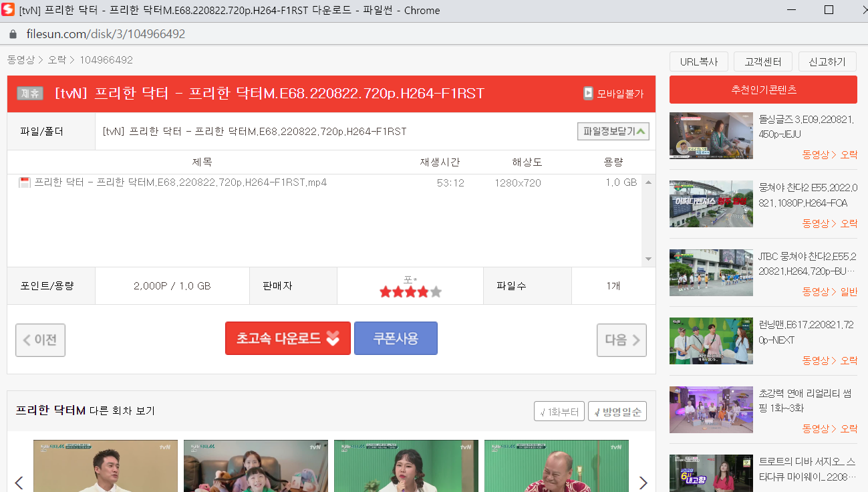The width and height of the screenshot is (868, 492).
Task: Click 런닝맨.E617 title link
Action: 808,332
